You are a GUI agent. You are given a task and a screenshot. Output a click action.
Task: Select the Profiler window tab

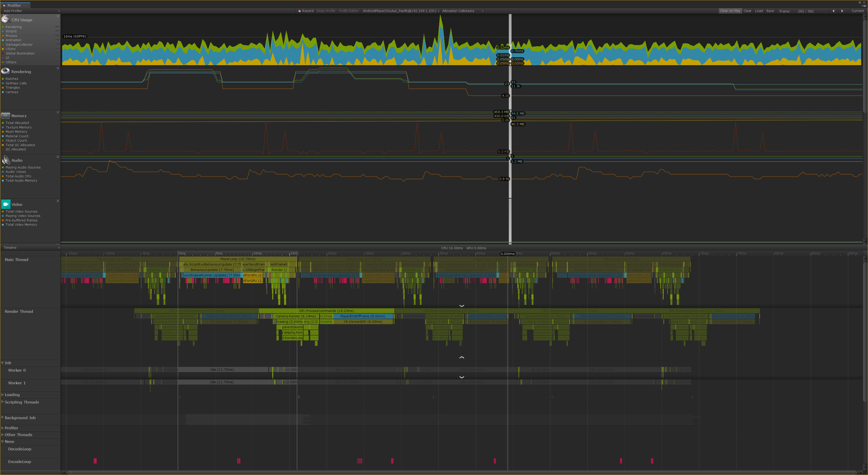pyautogui.click(x=15, y=5)
